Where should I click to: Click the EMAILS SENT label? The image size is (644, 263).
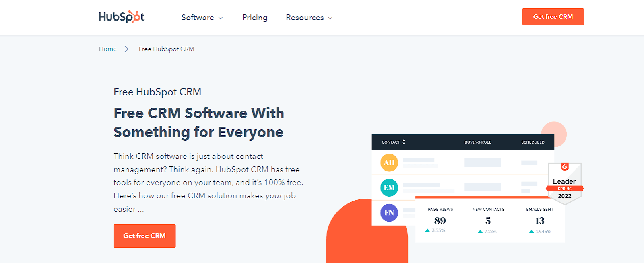[x=540, y=209]
